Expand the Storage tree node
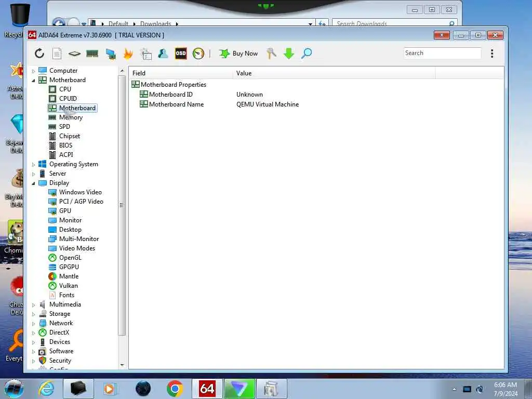Viewport: 532px width, 399px height. click(33, 314)
